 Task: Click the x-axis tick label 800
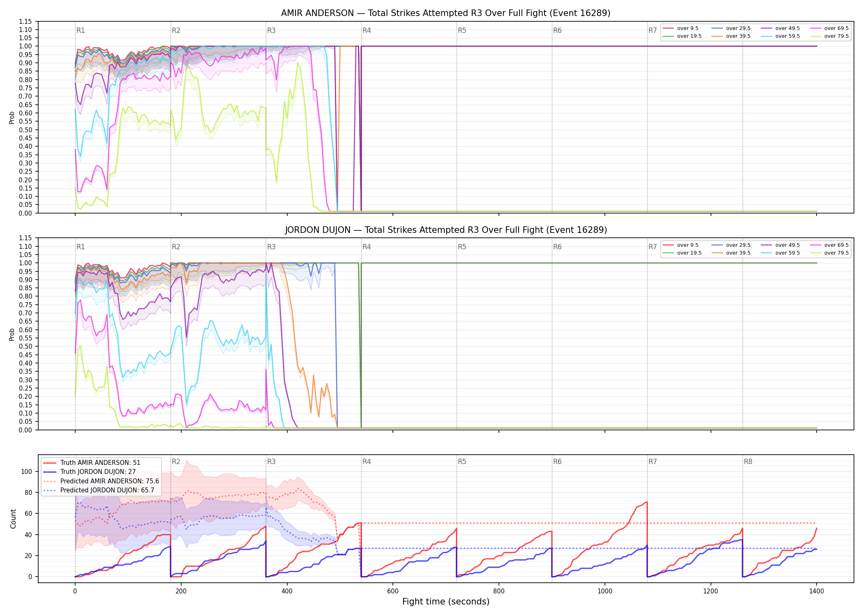click(x=499, y=591)
